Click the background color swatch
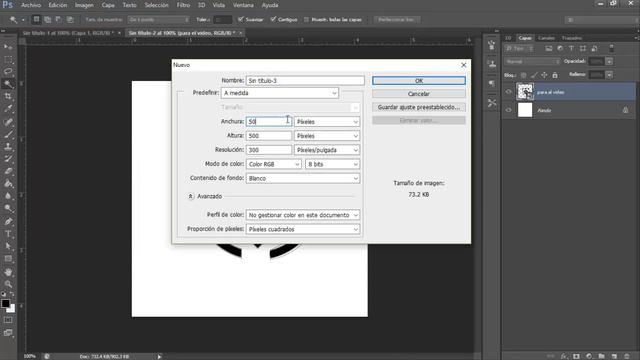Screen dimensions: 640x360 point(12,310)
